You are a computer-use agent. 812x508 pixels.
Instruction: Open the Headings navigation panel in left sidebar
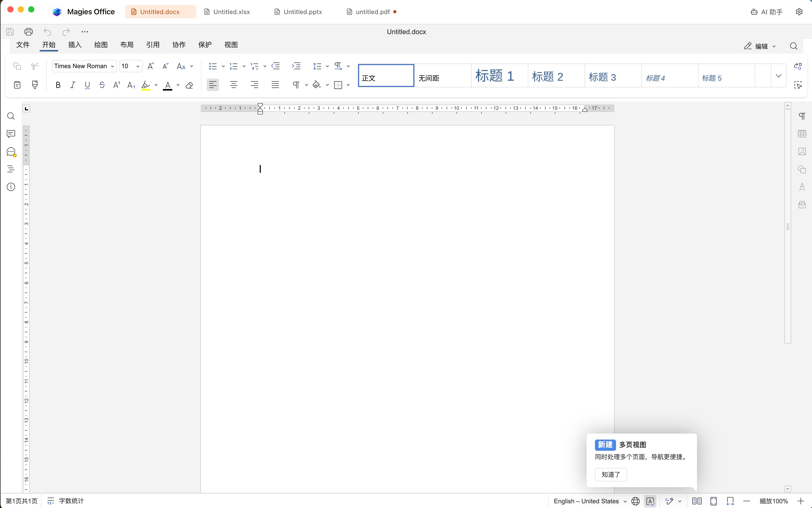coord(11,169)
